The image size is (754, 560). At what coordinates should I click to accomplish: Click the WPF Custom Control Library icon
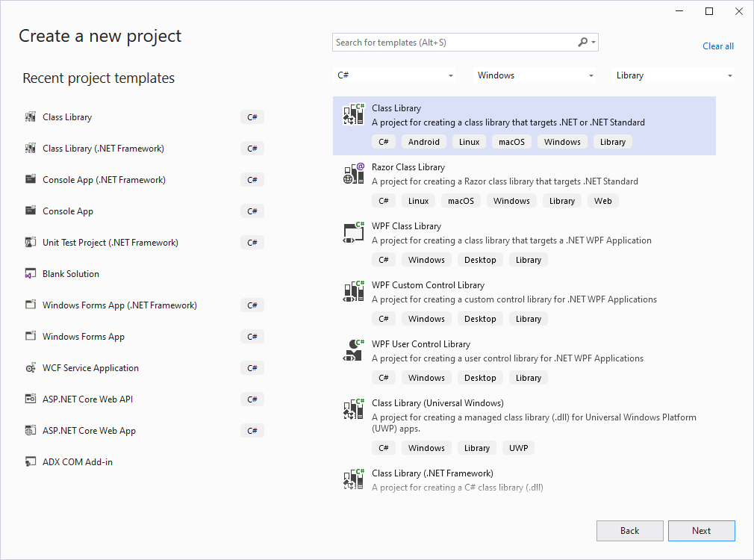(353, 291)
